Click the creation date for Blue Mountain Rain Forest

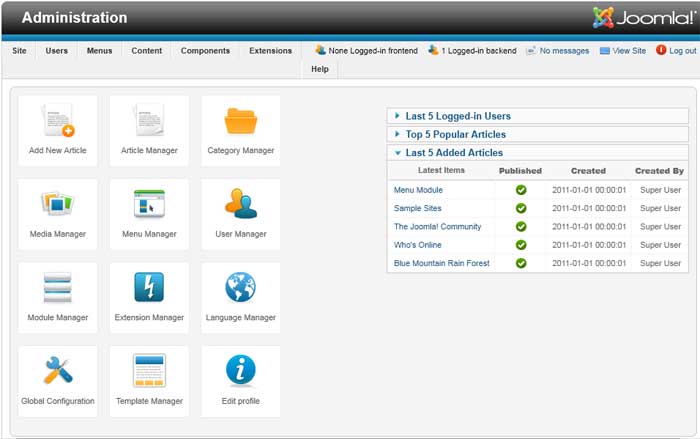(x=589, y=263)
